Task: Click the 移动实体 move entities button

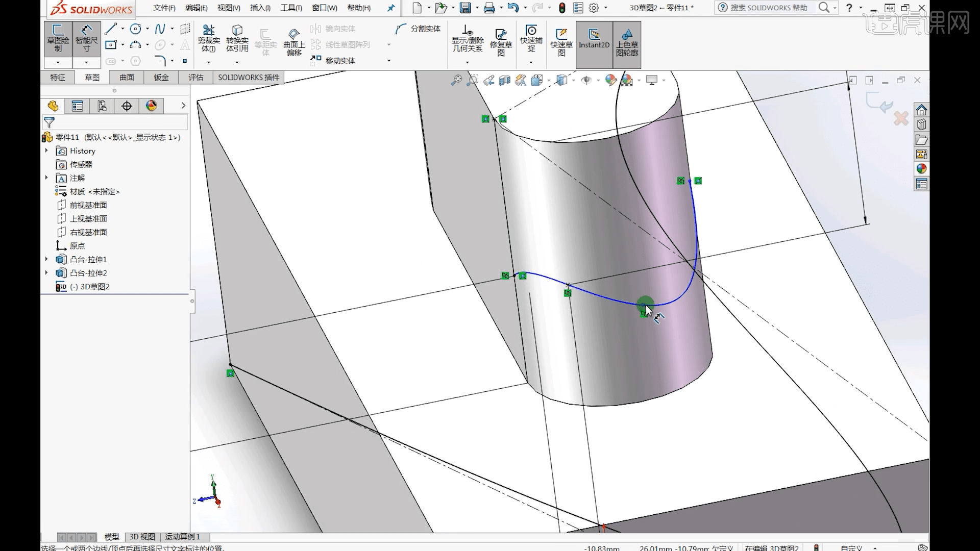Action: click(x=333, y=61)
